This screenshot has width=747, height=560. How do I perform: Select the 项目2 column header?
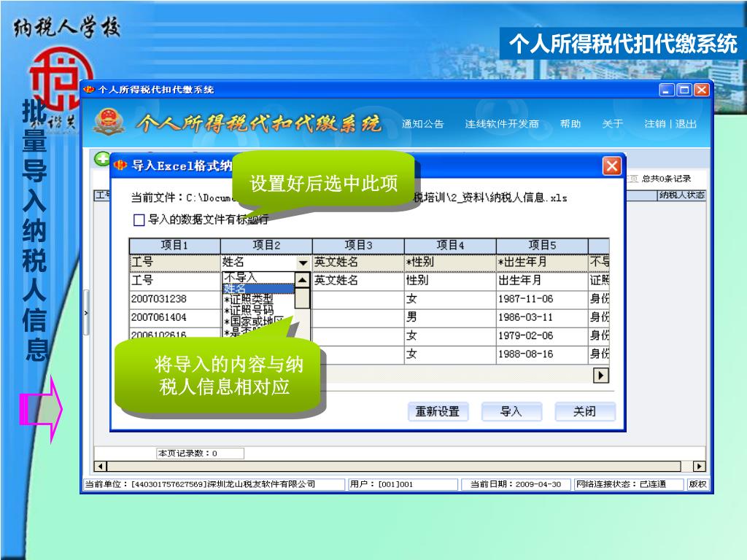(266, 246)
